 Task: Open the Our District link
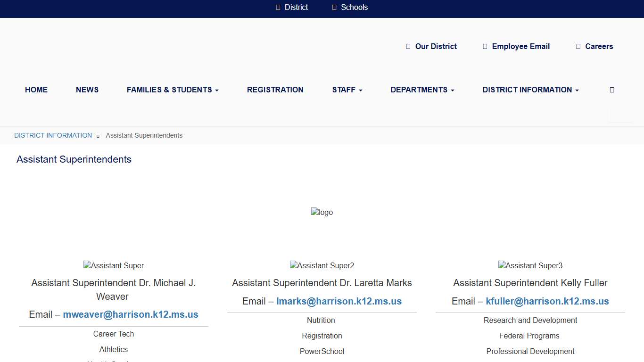tap(431, 46)
